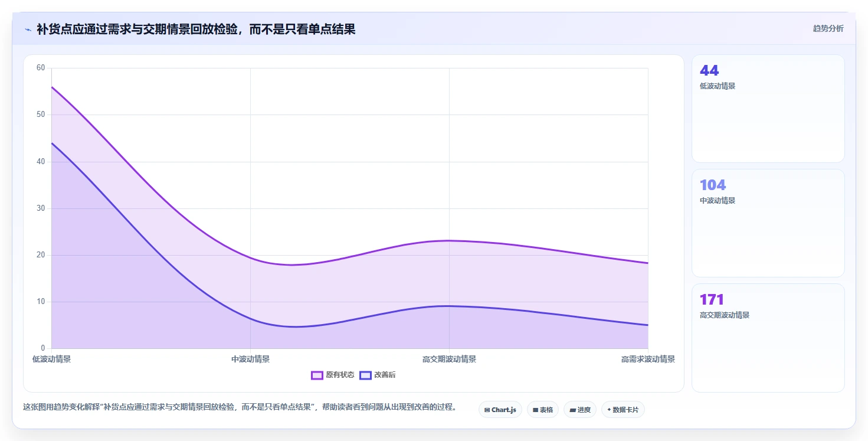
Task: Open the 中波动情景 card showing 104
Action: pos(768,223)
